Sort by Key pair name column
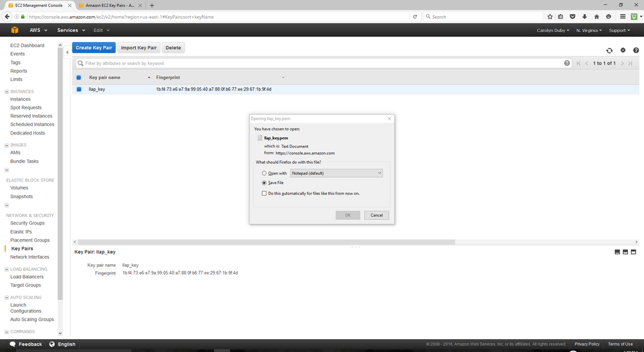Viewport: 644px width, 352px height. 105,78
